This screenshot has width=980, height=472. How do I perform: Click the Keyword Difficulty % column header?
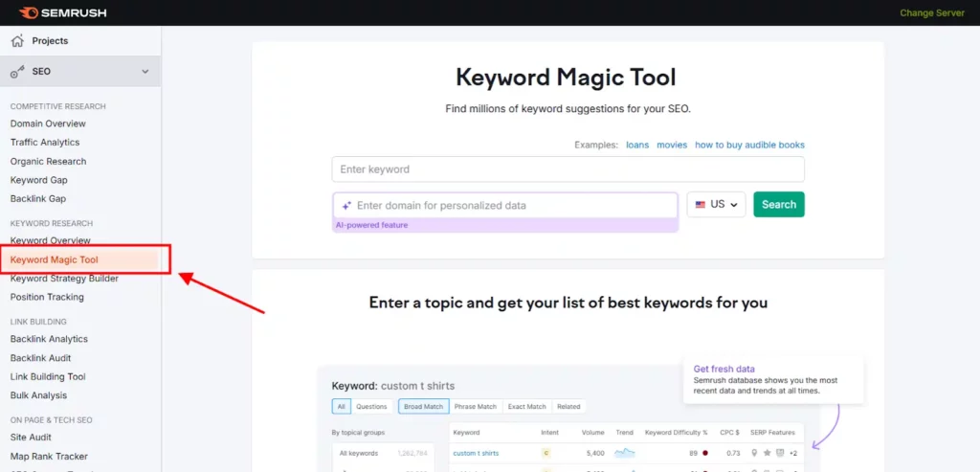pos(677,433)
